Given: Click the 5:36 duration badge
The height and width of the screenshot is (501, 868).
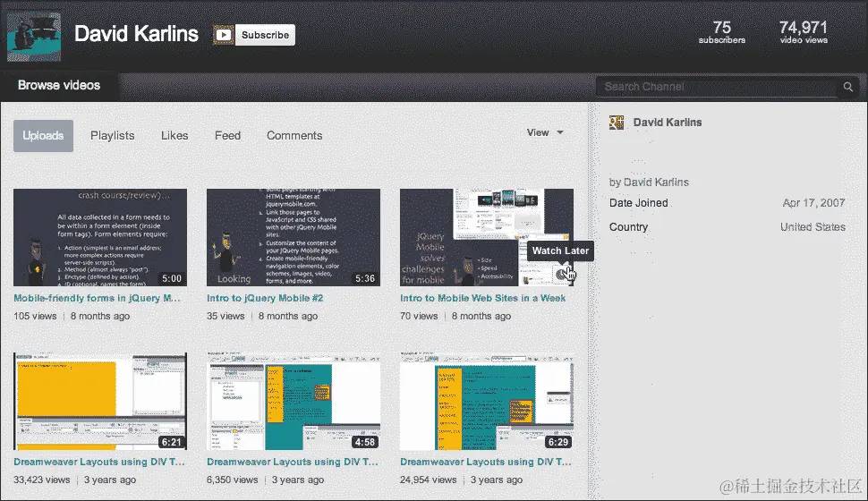Looking at the screenshot, I should (365, 278).
